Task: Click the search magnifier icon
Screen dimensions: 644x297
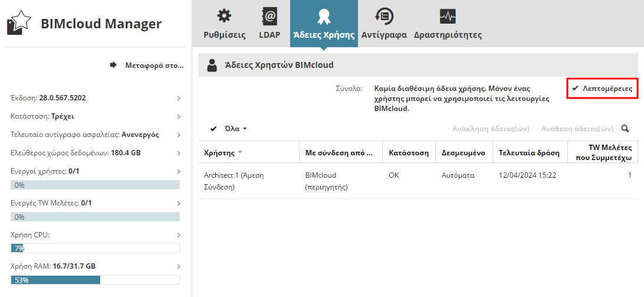Action: pos(625,128)
